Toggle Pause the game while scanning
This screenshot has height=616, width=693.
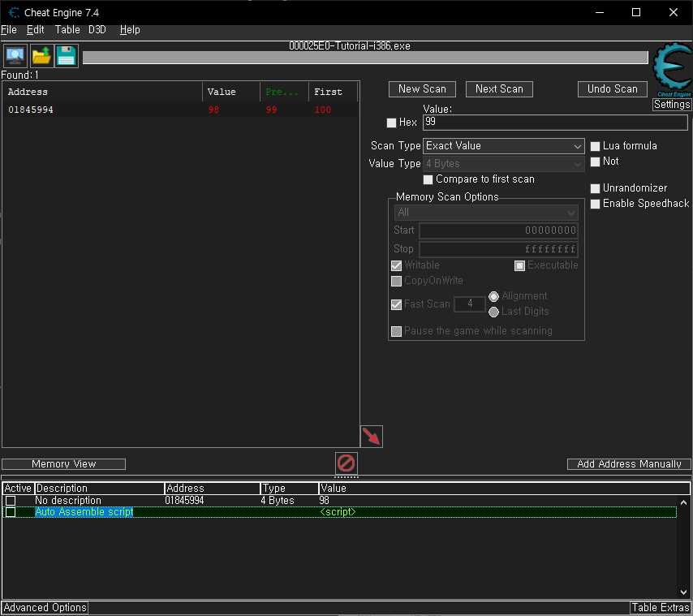pyautogui.click(x=397, y=331)
